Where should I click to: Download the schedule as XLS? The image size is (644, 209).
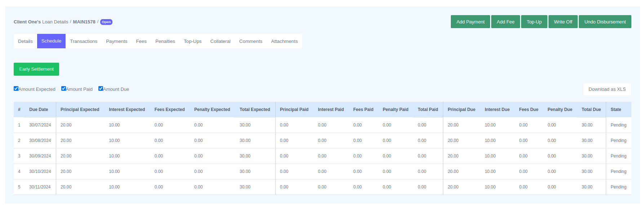coord(607,89)
